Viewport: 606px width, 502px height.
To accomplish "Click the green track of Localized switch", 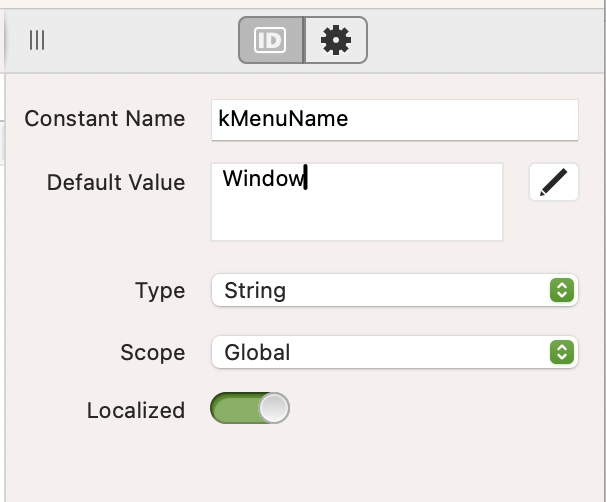I will point(235,408).
